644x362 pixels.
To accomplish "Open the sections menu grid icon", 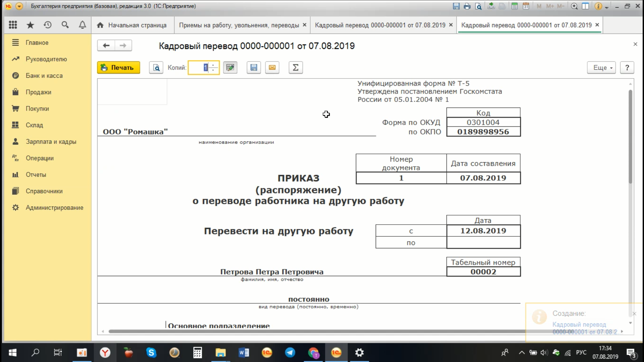I will coord(13,25).
